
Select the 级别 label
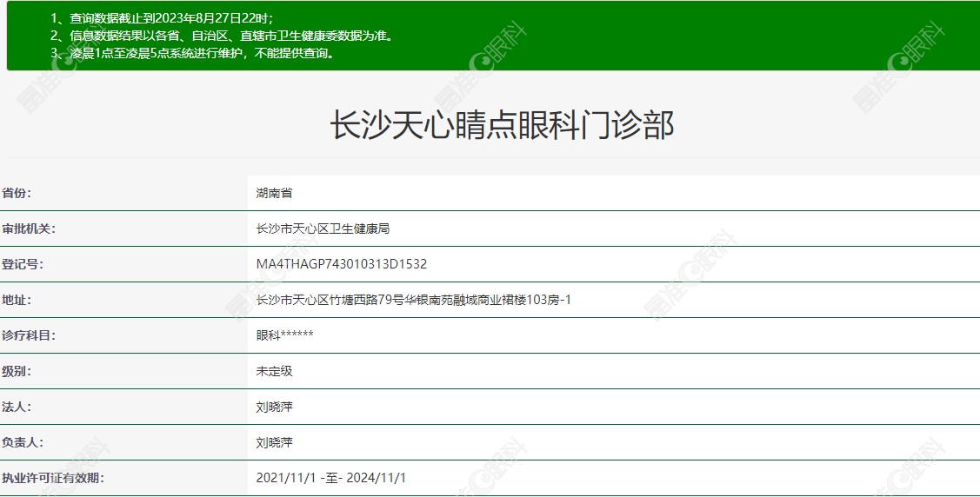[17, 371]
